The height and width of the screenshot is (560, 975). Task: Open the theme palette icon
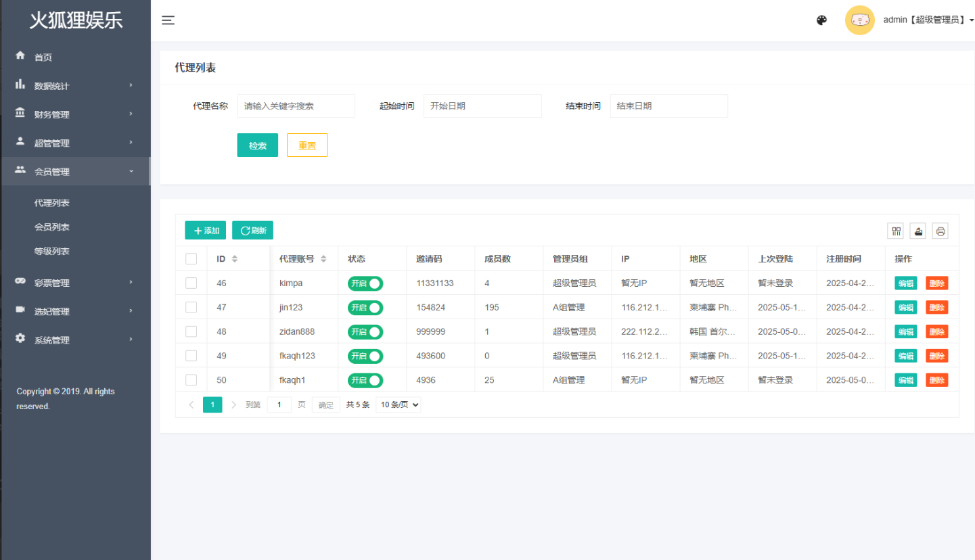(x=821, y=20)
